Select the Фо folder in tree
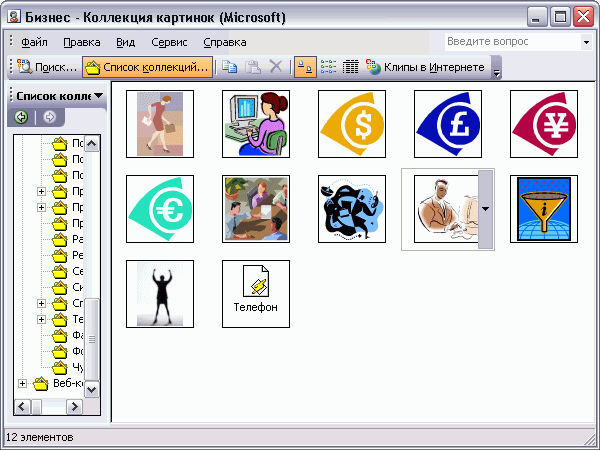Viewport: 600px width, 450px height. 68,351
